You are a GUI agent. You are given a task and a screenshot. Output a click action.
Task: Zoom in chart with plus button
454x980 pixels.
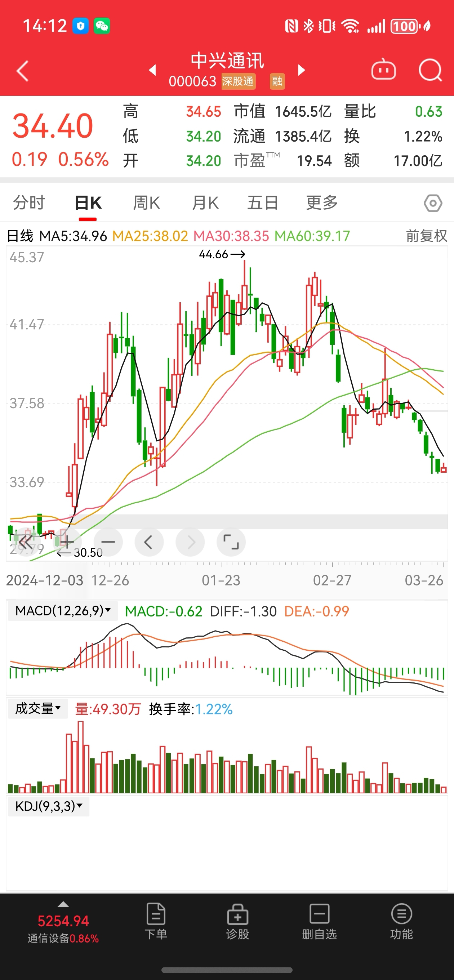click(x=67, y=542)
